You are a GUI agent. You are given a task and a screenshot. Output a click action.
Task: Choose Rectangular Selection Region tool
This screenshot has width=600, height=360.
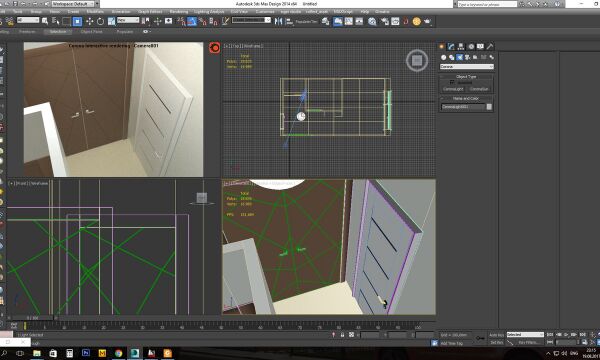tap(67, 21)
